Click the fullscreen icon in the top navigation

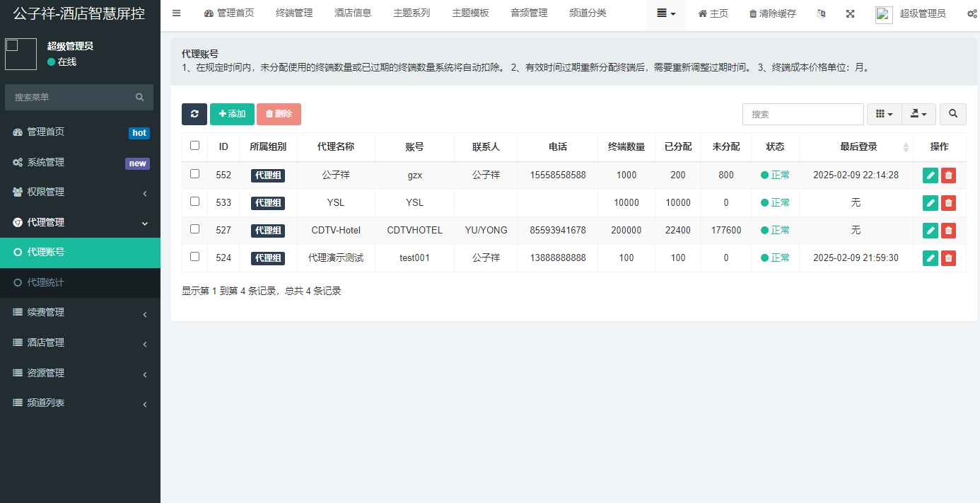tap(850, 13)
